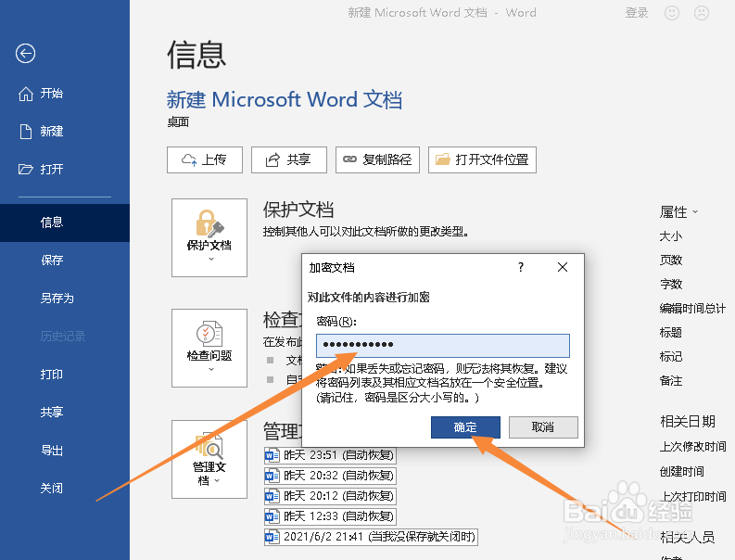The height and width of the screenshot is (560, 735).
Task: Click the 检查问题 document checklist icon
Action: pyautogui.click(x=209, y=334)
